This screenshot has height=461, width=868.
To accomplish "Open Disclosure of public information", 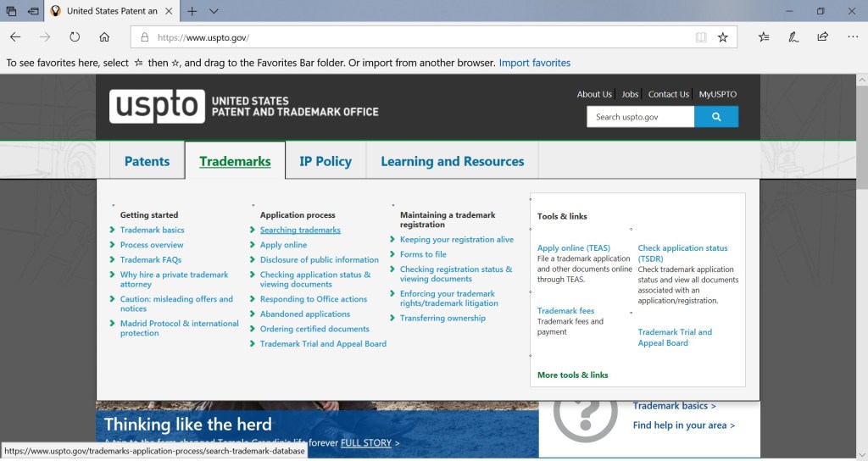I will 320,259.
